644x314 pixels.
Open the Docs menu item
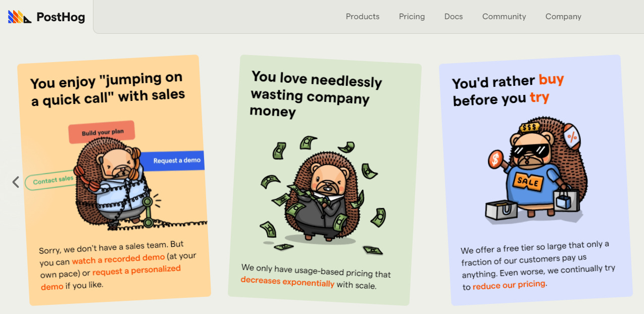[x=454, y=17]
